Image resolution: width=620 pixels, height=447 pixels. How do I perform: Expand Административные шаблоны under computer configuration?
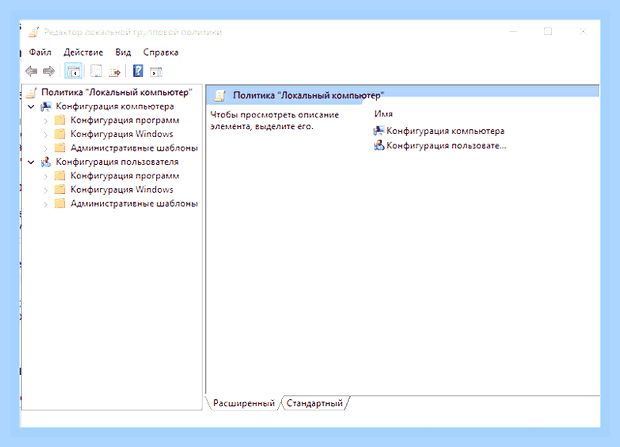pos(45,149)
